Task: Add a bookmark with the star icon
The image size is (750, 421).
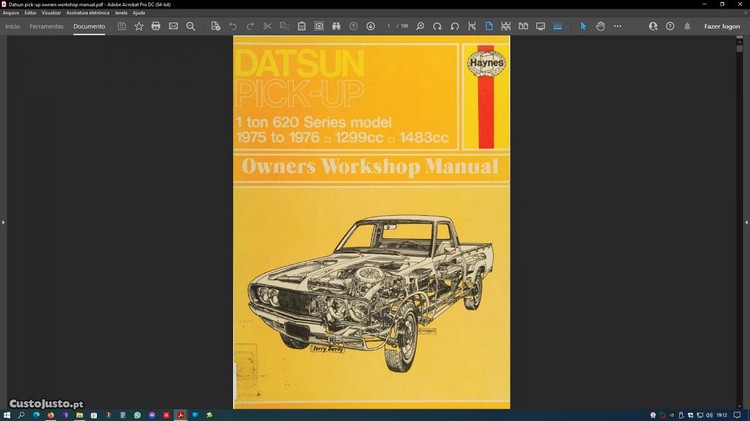Action: click(x=139, y=26)
